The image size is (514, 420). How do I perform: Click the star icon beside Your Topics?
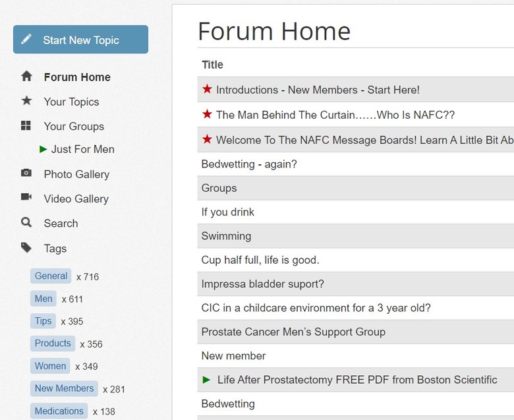26,101
